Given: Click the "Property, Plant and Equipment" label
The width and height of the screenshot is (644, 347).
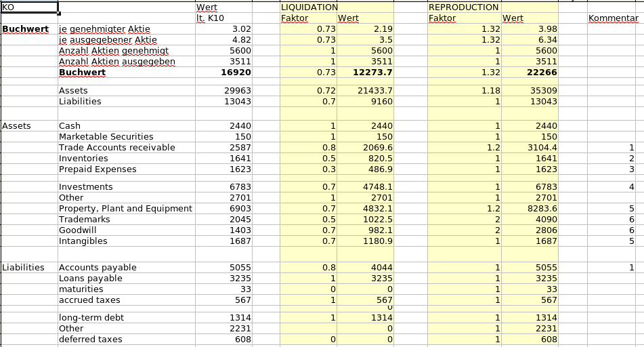Looking at the screenshot, I should [x=127, y=209].
